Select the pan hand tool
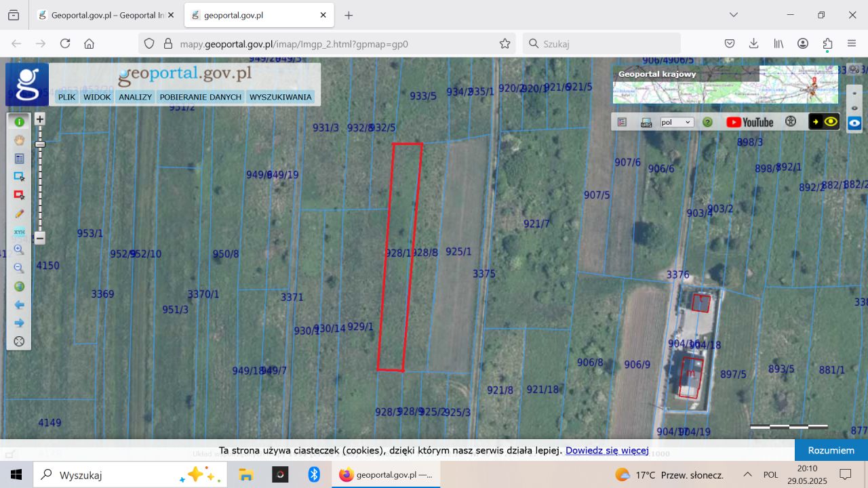This screenshot has width=868, height=488. [x=19, y=140]
